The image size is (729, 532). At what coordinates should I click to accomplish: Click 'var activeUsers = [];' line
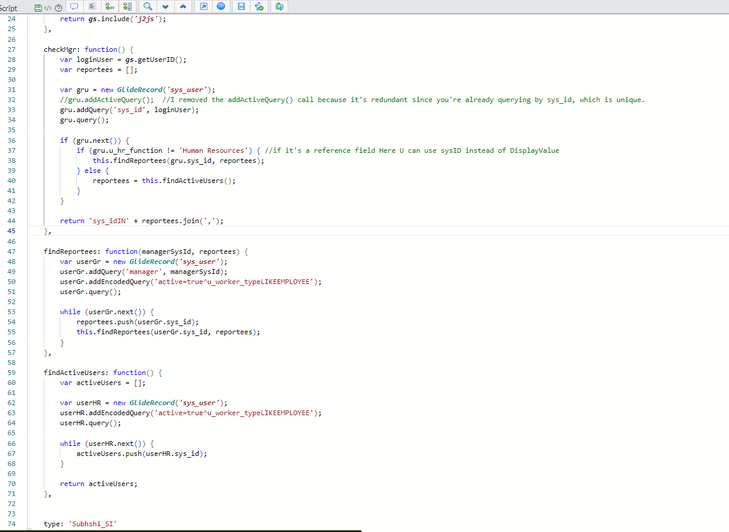103,383
